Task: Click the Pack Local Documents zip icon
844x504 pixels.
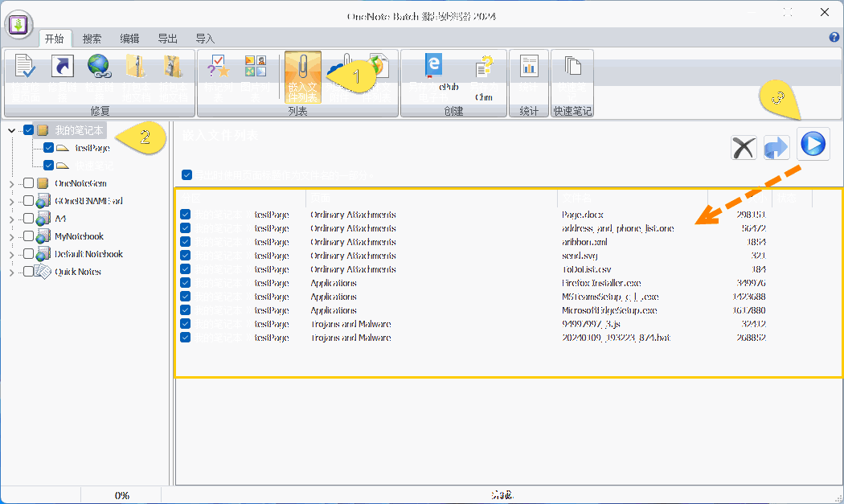Action: 136,66
